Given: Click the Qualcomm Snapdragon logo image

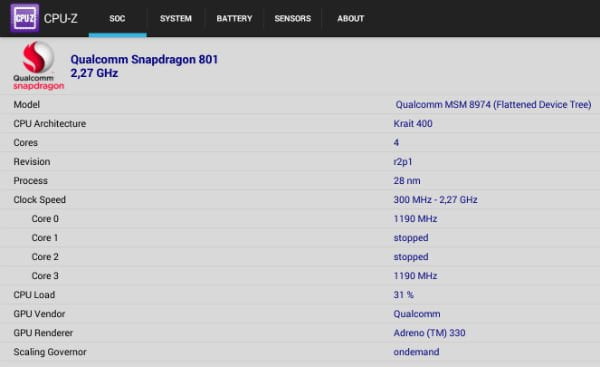Looking at the screenshot, I should click(38, 66).
